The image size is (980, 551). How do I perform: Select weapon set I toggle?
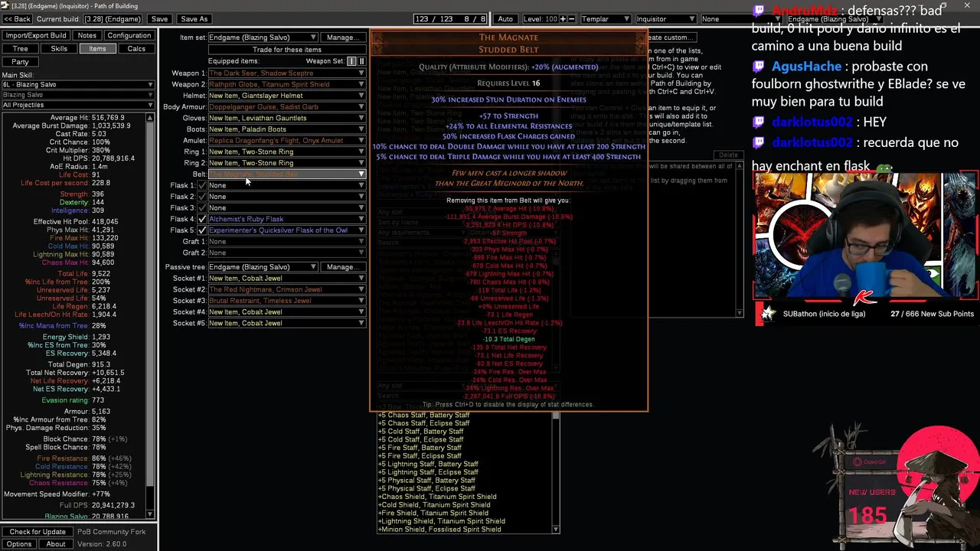coord(351,61)
